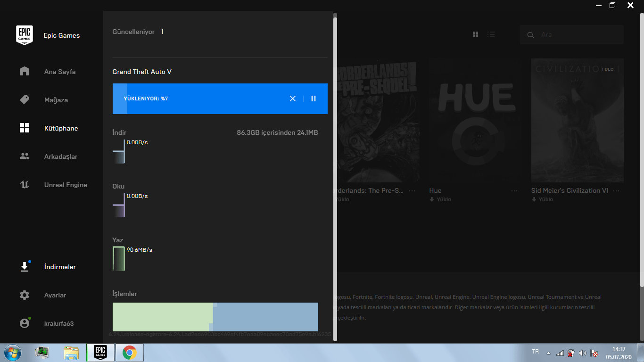Cancel the Grand Theft Auto V install
This screenshot has width=644, height=362.
pos(293,99)
